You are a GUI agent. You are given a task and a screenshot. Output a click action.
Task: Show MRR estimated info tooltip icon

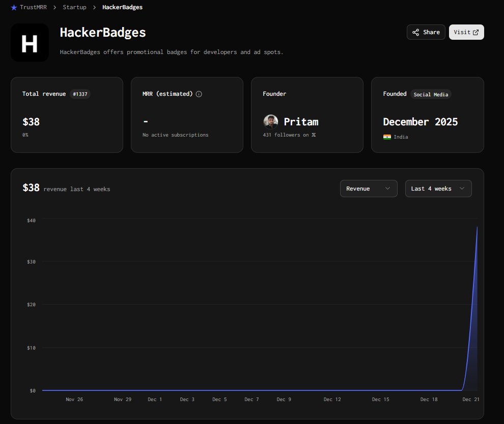click(199, 94)
